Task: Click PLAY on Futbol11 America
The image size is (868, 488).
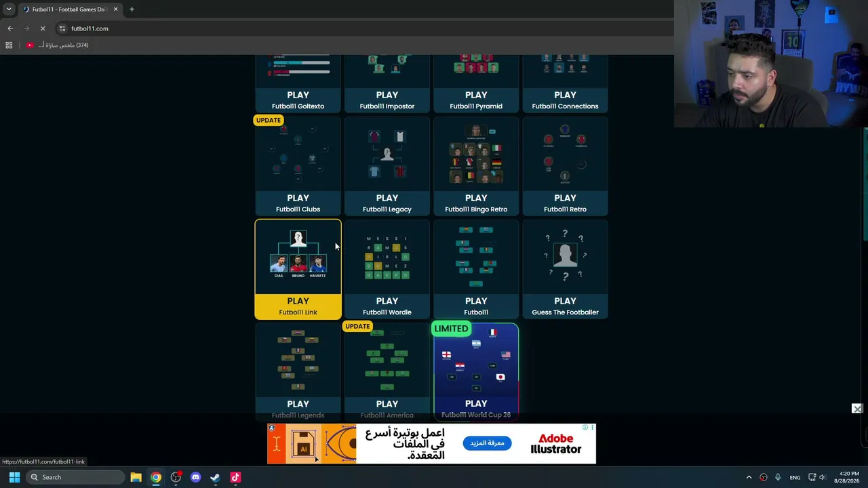Action: point(387,404)
